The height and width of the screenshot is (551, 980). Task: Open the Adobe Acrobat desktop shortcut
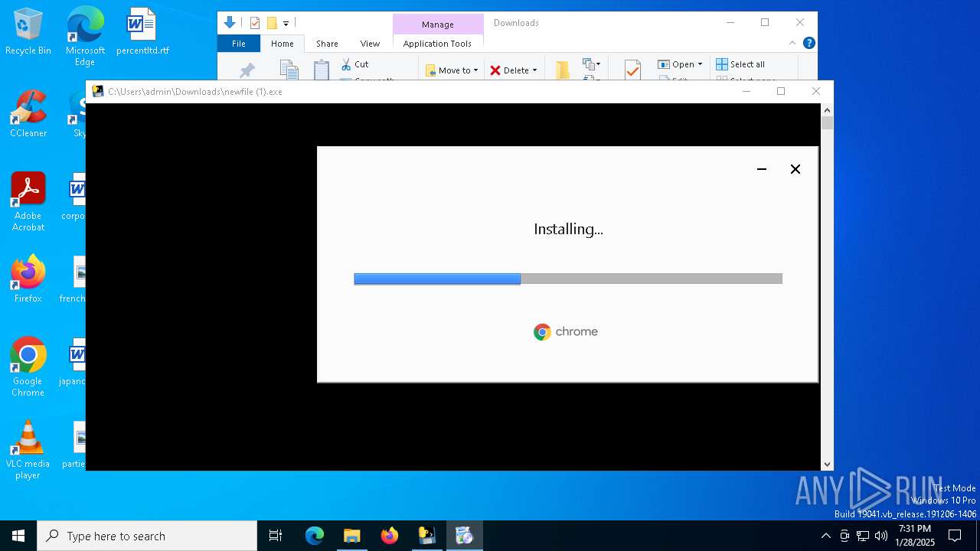28,203
